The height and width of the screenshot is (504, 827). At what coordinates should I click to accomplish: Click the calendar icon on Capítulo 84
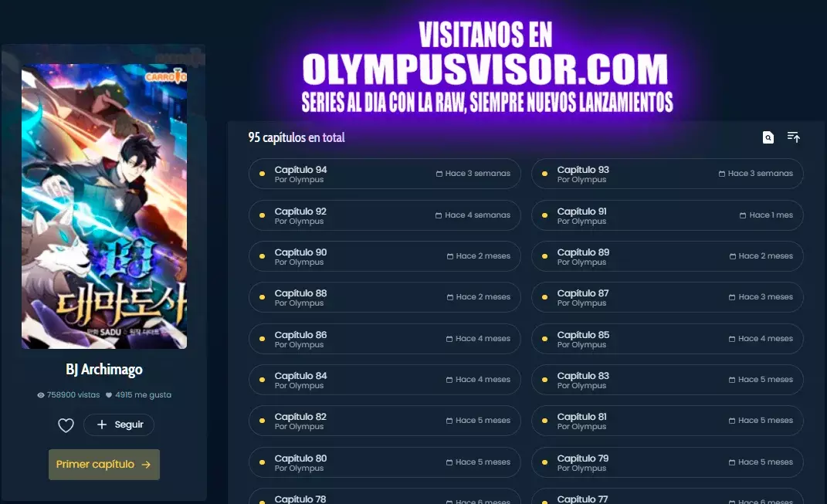tap(450, 380)
